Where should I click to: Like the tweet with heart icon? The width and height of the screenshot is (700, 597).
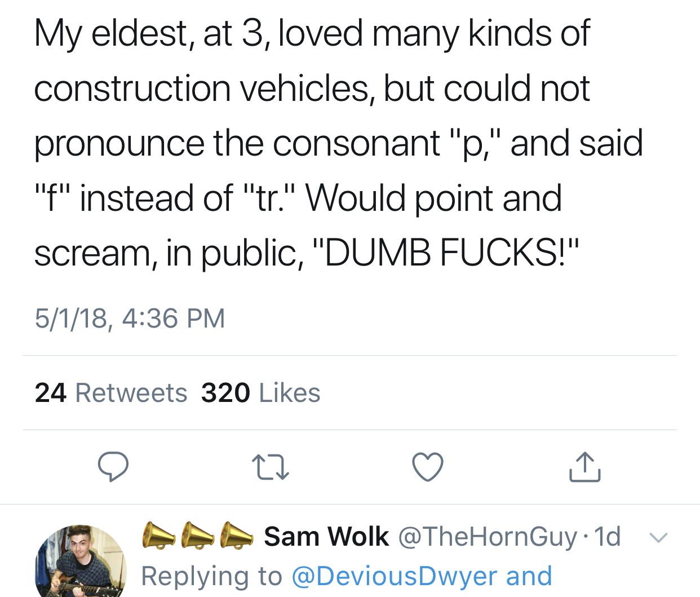[428, 467]
